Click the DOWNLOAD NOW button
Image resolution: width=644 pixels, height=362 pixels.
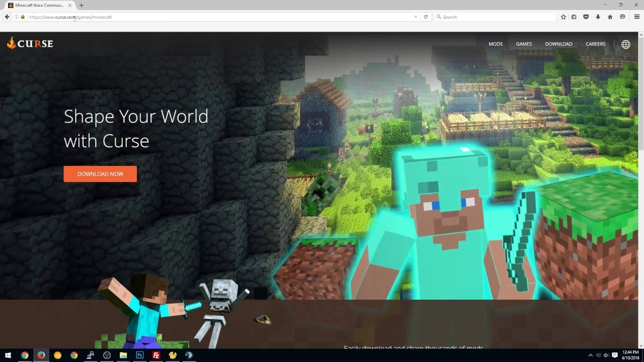tap(100, 174)
